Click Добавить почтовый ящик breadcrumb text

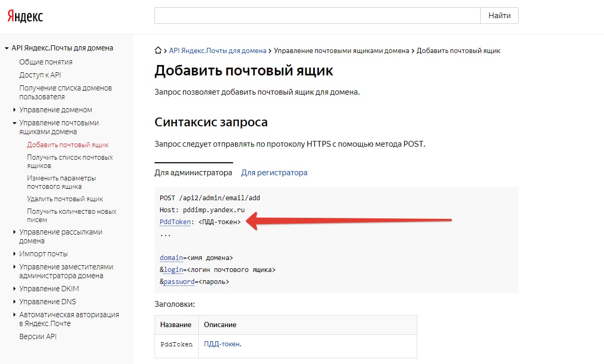tap(458, 51)
